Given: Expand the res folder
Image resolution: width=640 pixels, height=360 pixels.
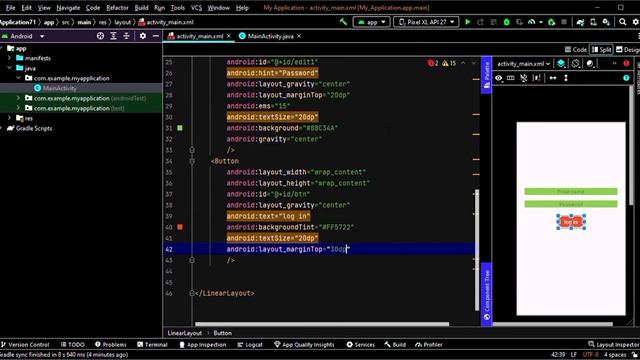Looking at the screenshot, I should (x=9, y=118).
